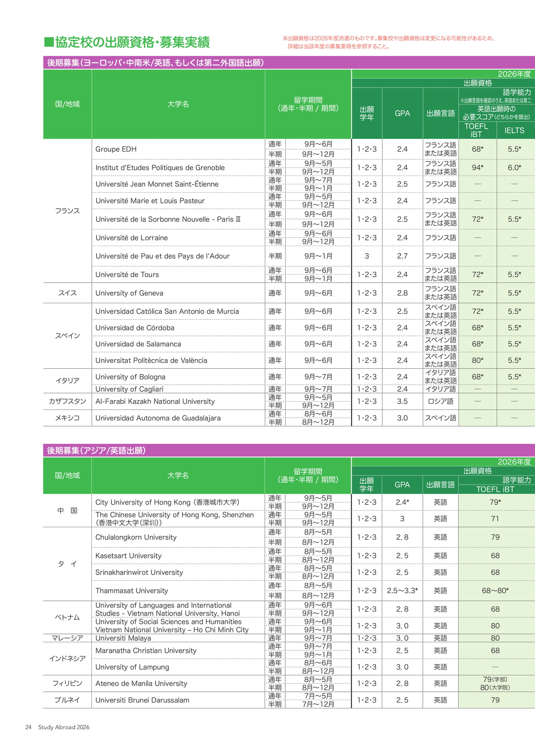
Task: Click Ateneo de Manila University
Action: pos(141,684)
